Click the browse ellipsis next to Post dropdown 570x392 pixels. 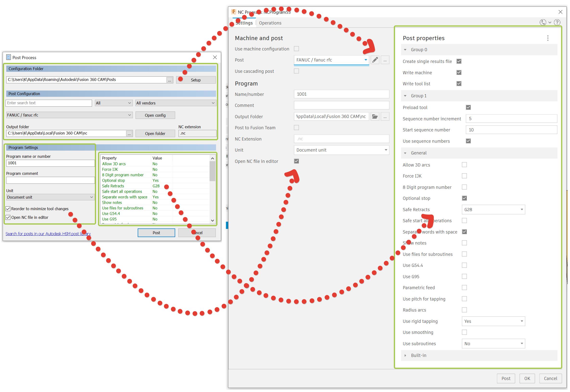(x=385, y=60)
